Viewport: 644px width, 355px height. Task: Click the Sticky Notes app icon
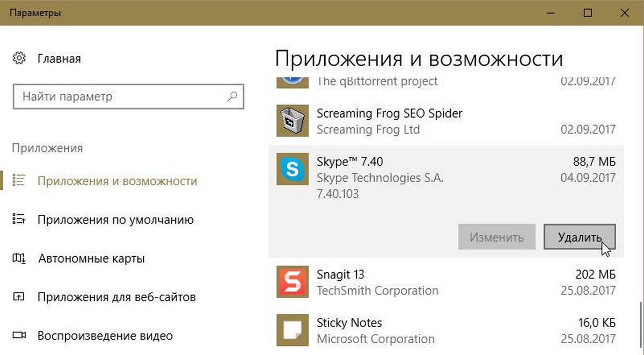click(292, 330)
